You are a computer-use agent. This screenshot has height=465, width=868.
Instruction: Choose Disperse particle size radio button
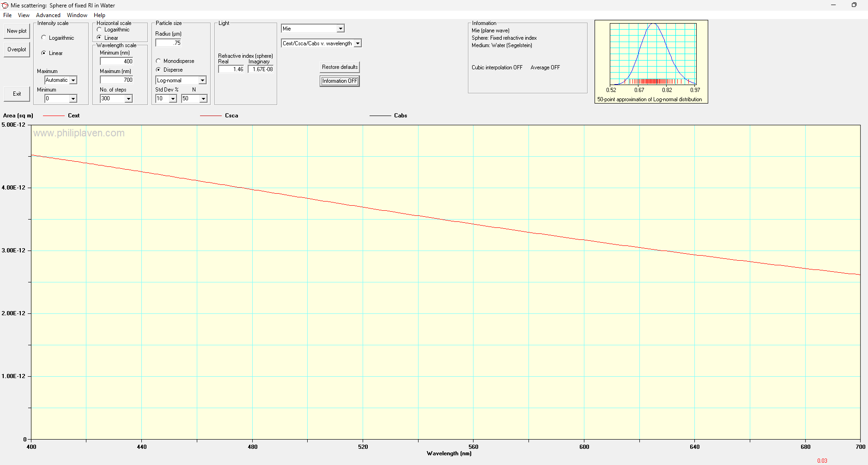pyautogui.click(x=158, y=70)
